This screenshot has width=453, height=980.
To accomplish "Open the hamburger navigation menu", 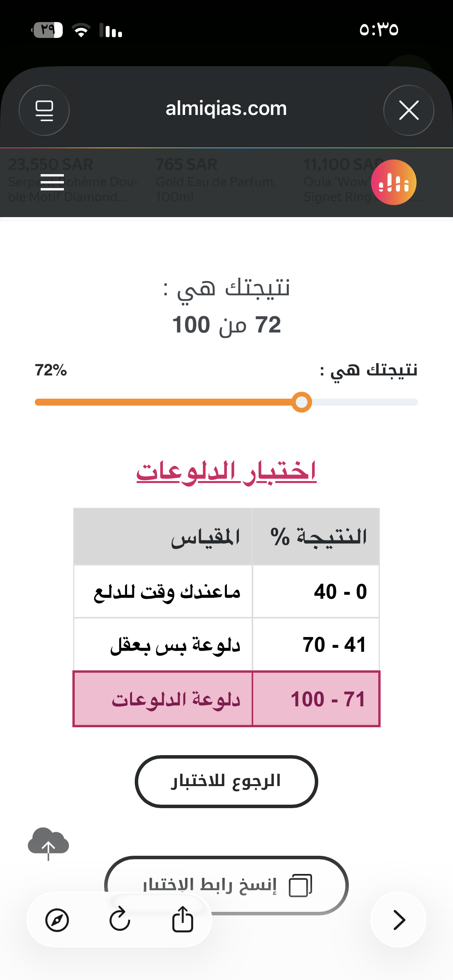I will point(52,182).
